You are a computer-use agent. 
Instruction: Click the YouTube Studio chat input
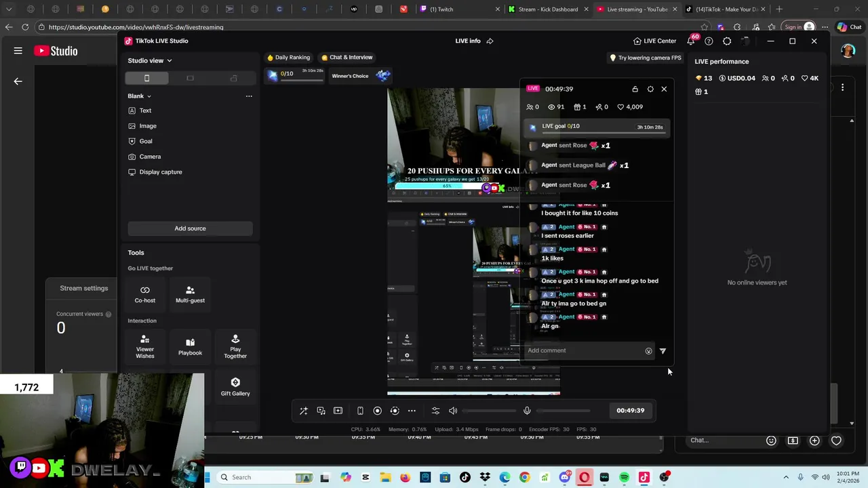click(x=722, y=441)
